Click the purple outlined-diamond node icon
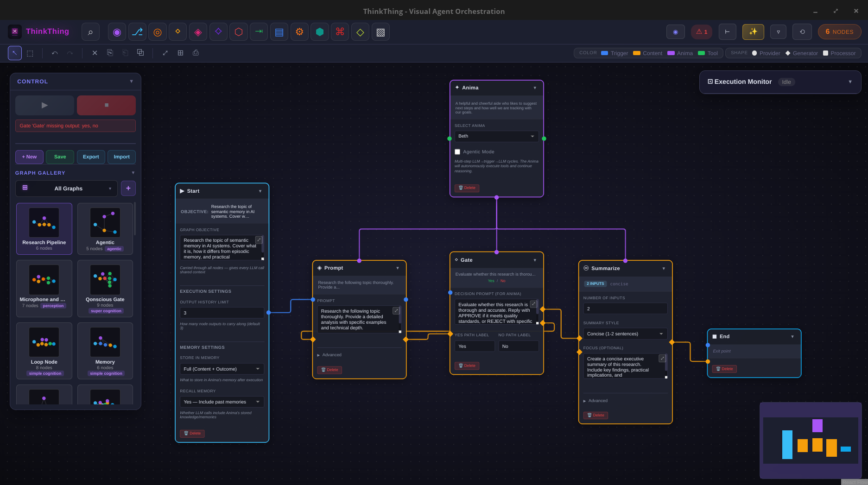Image resolution: width=868 pixels, height=485 pixels. 218,32
